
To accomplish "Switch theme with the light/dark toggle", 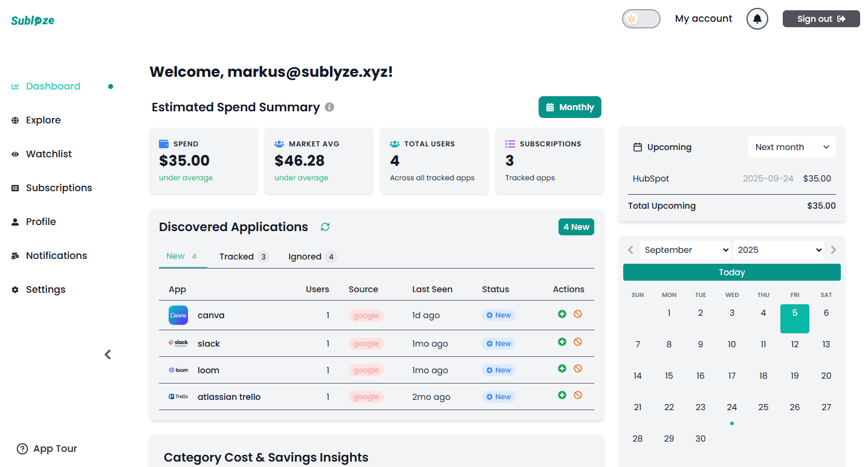I will point(641,19).
